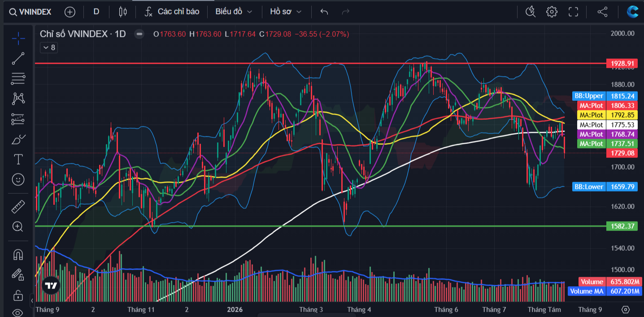Open the Fibonacci and horizontal lines tool
Image resolution: width=644 pixels, height=317 pixels.
pos(18,78)
